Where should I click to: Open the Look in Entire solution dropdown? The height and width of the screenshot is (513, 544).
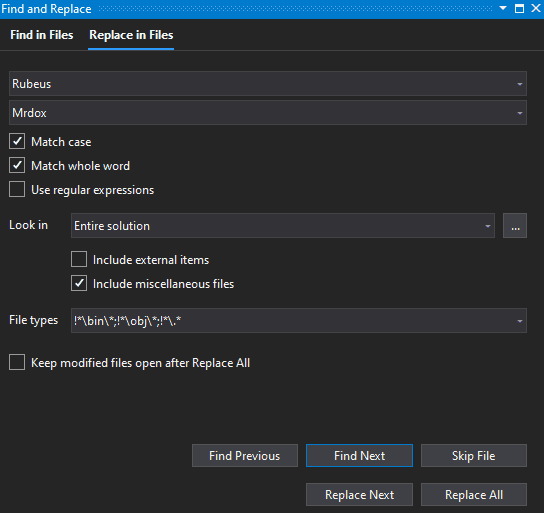pos(487,226)
